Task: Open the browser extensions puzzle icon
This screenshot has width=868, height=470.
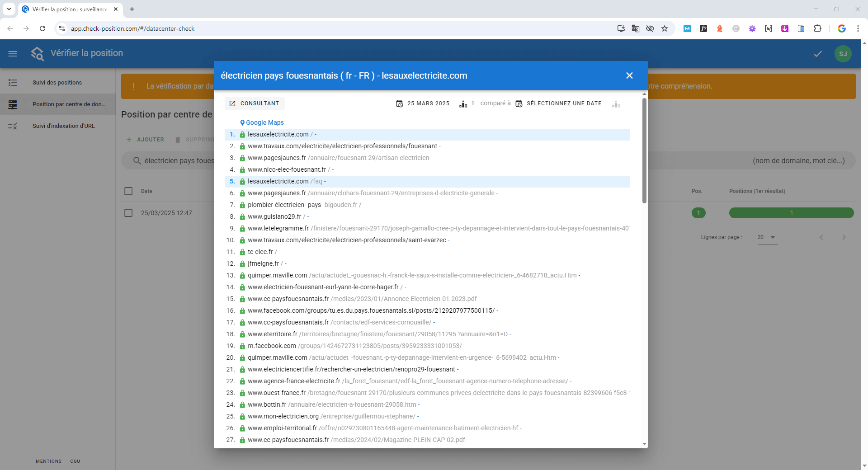Action: pyautogui.click(x=817, y=28)
